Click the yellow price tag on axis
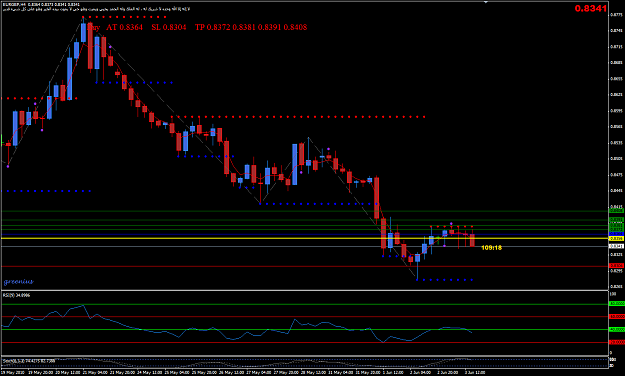 click(x=616, y=238)
